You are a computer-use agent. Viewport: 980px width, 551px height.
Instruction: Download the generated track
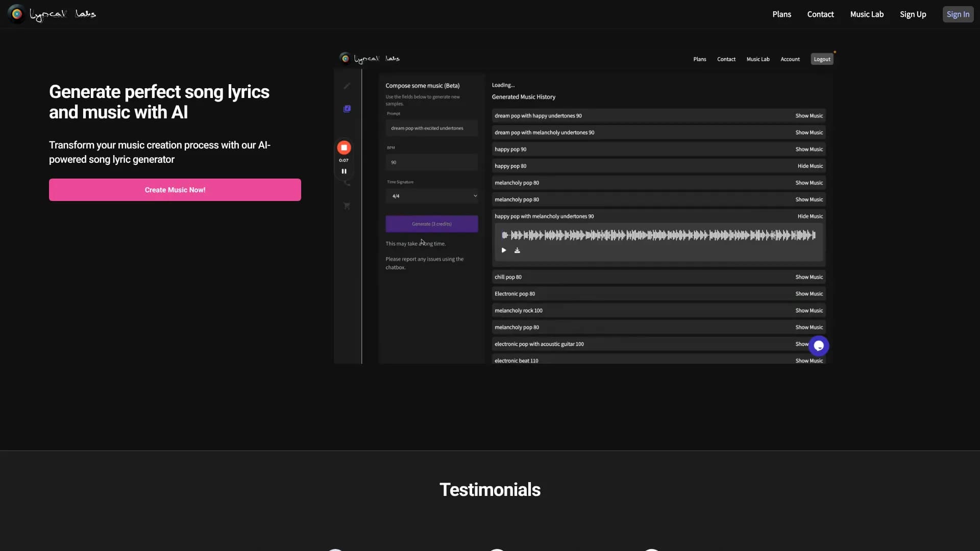[x=517, y=251]
